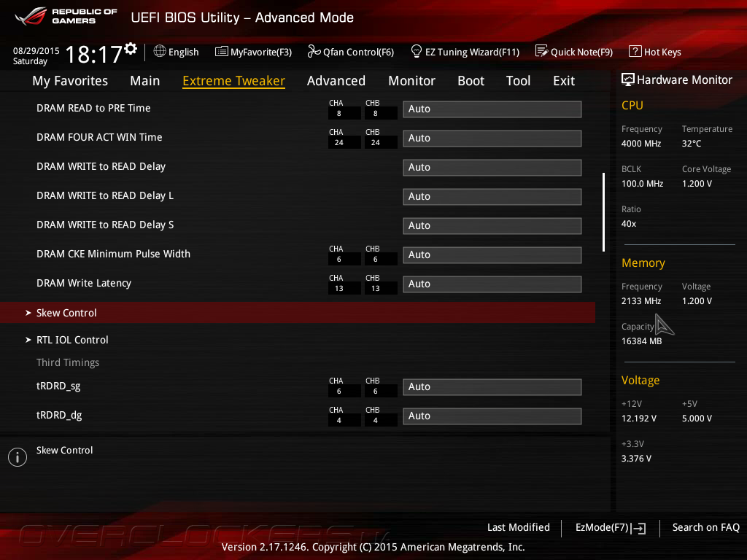Click the DRAM Write Latency label

tap(84, 284)
